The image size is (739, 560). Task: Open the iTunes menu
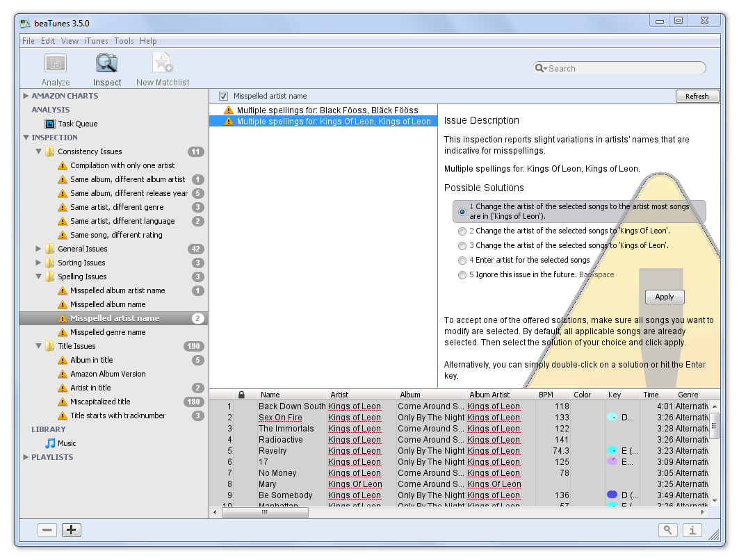(96, 41)
